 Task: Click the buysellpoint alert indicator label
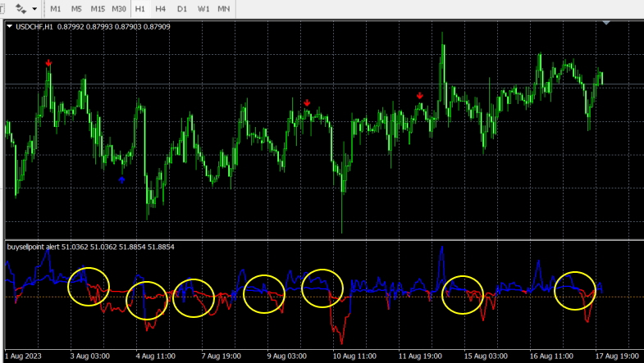(x=34, y=247)
